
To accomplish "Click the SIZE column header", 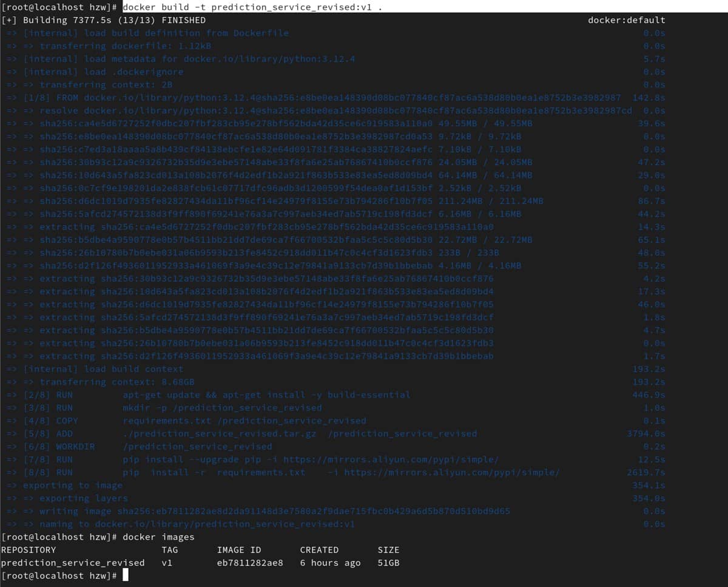I will [x=388, y=550].
